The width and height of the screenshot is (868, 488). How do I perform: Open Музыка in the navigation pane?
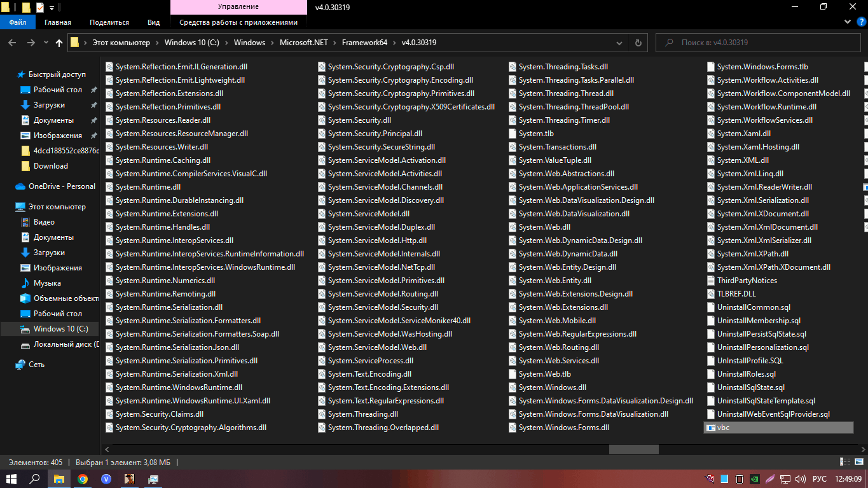48,283
